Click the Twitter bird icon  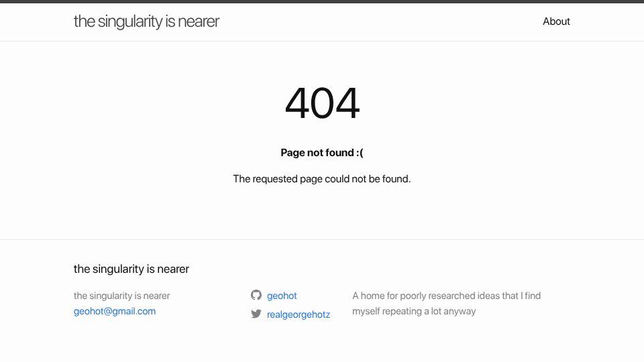pos(256,314)
